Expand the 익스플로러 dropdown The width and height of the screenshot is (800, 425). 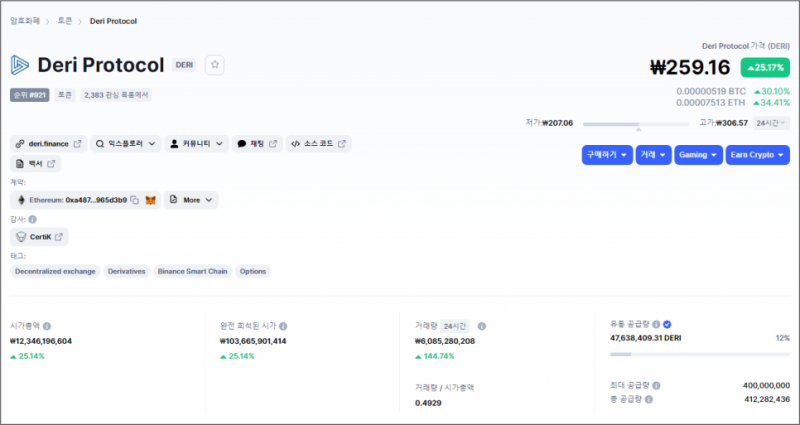click(126, 144)
